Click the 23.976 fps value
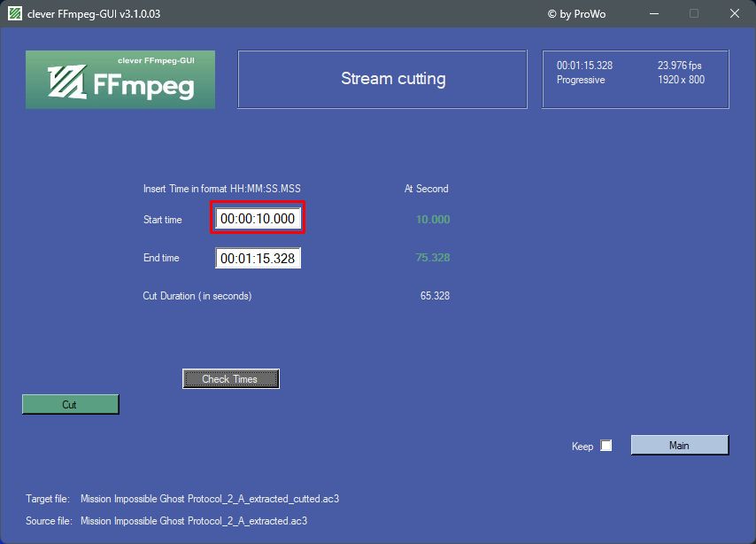756x544 pixels. (679, 66)
